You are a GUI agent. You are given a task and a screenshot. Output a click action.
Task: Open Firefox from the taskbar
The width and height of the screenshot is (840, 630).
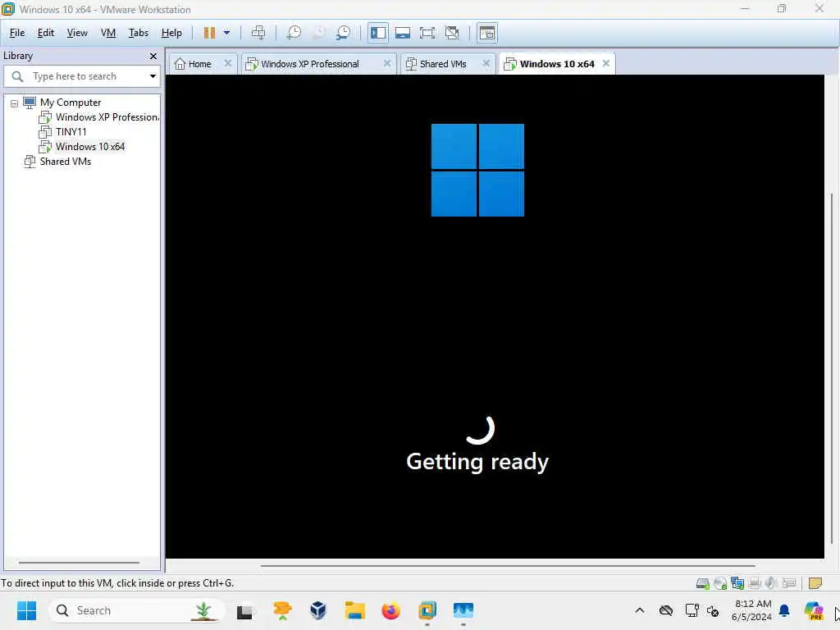click(x=391, y=610)
